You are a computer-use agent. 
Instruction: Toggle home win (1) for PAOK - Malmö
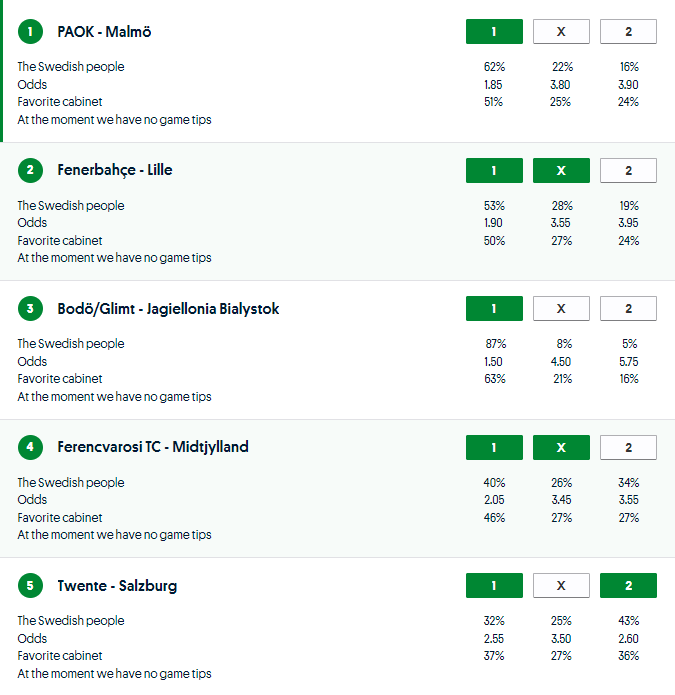[x=494, y=32]
